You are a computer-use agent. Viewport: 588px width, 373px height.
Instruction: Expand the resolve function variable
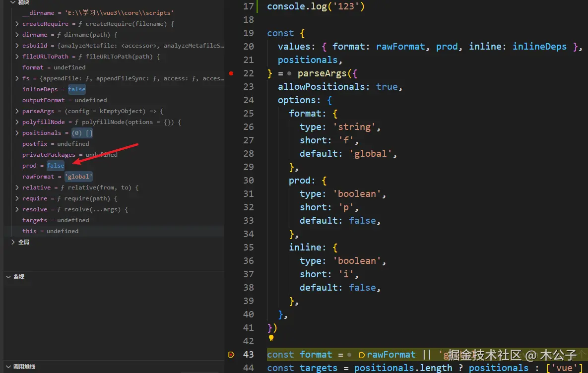[17, 209]
